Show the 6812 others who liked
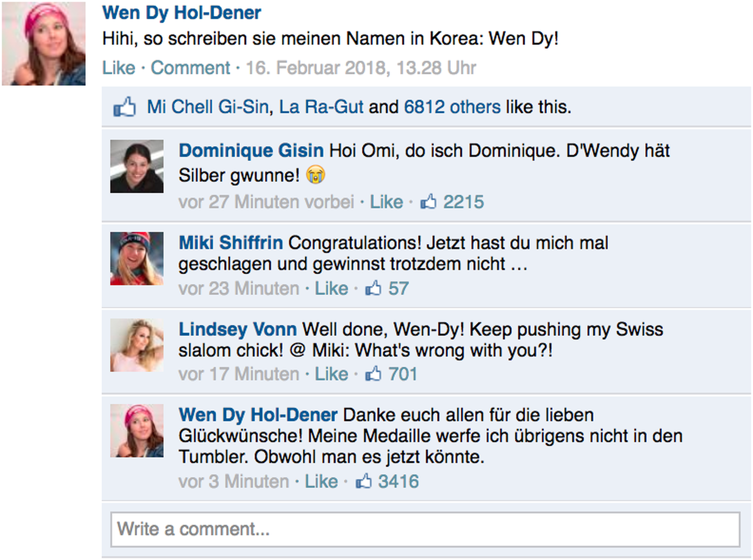The width and height of the screenshot is (753, 560). 452,107
